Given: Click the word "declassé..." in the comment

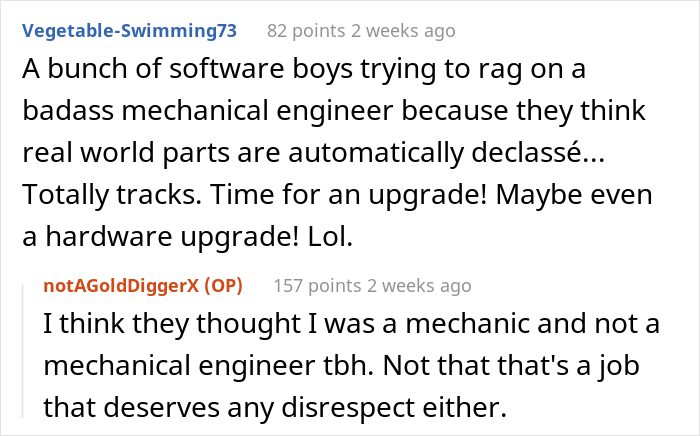Looking at the screenshot, I should [x=538, y=153].
